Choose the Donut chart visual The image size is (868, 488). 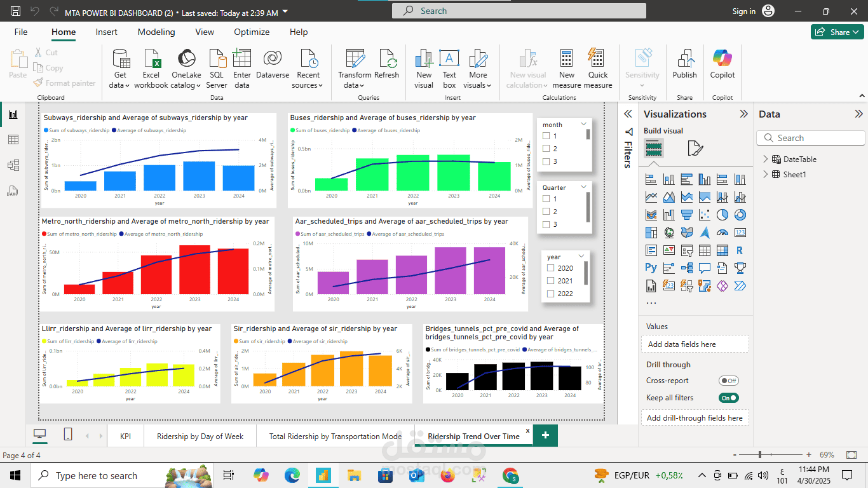point(740,215)
